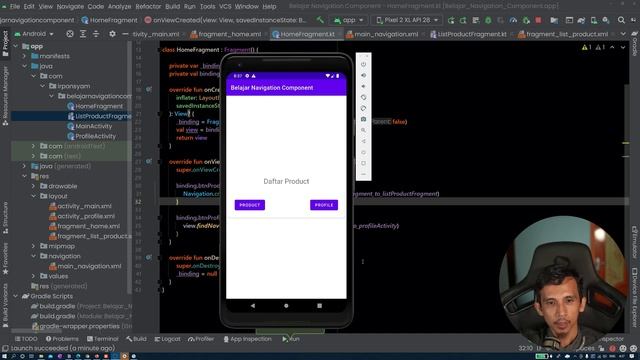Click the emulator volume down icon
This screenshot has width=640, height=360.
point(363,86)
